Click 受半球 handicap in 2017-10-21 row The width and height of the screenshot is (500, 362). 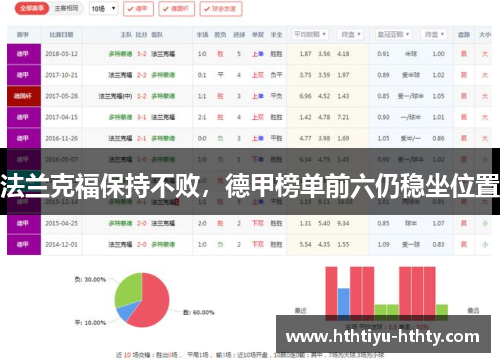411,75
